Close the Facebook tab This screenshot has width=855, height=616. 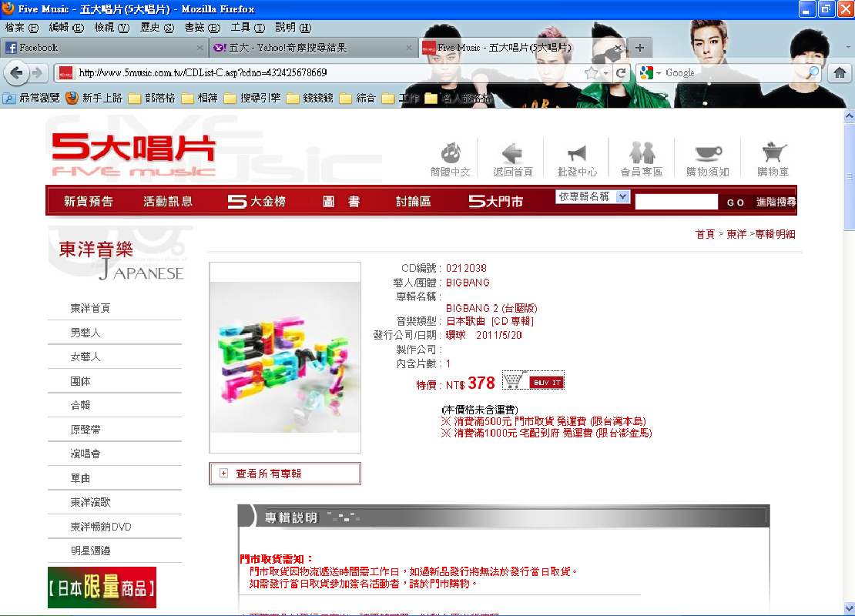tap(199, 48)
